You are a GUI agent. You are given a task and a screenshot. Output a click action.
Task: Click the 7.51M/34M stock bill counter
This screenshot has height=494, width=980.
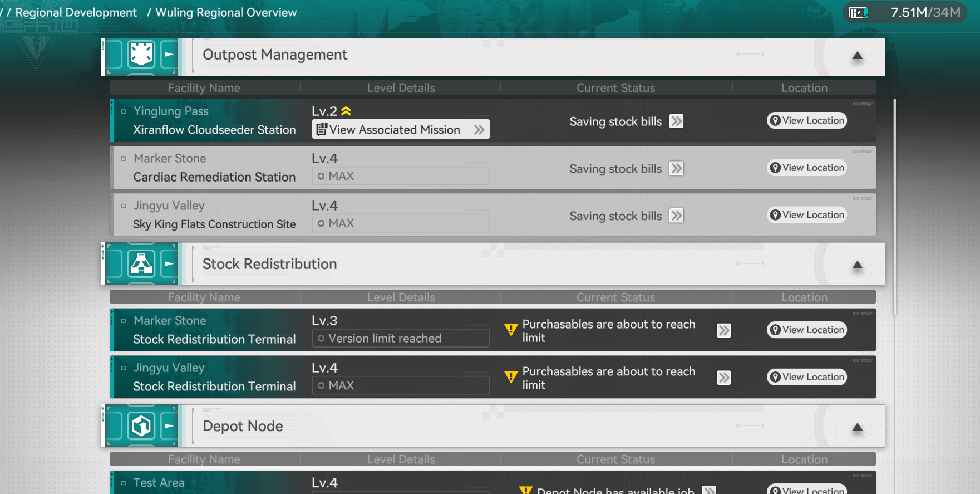coord(925,12)
